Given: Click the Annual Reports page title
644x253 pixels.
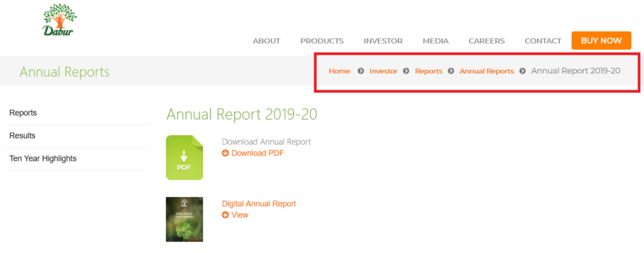Looking at the screenshot, I should point(64,72).
